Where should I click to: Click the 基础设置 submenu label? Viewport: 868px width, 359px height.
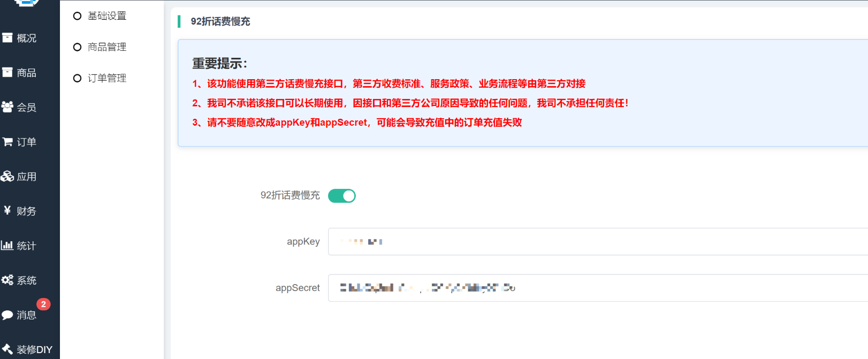tap(107, 16)
